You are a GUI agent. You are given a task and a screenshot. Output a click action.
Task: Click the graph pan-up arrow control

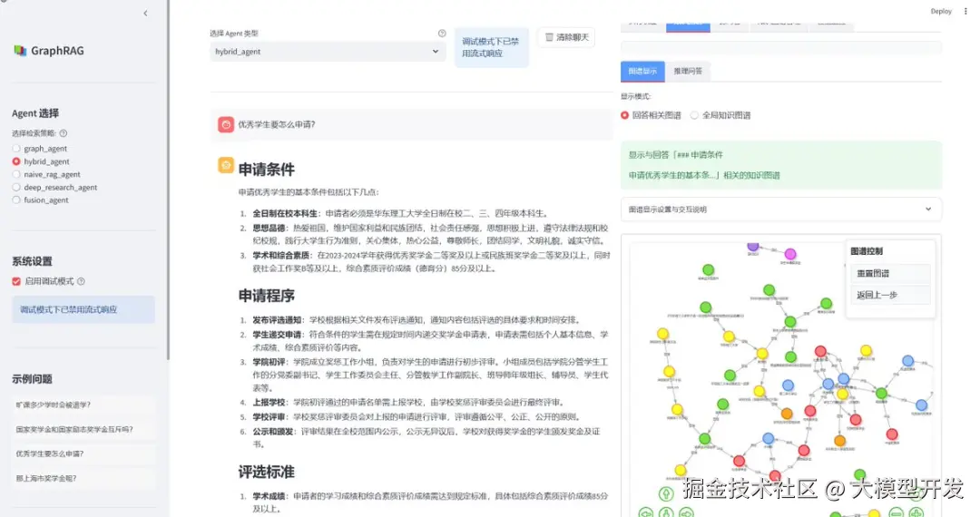666,493
